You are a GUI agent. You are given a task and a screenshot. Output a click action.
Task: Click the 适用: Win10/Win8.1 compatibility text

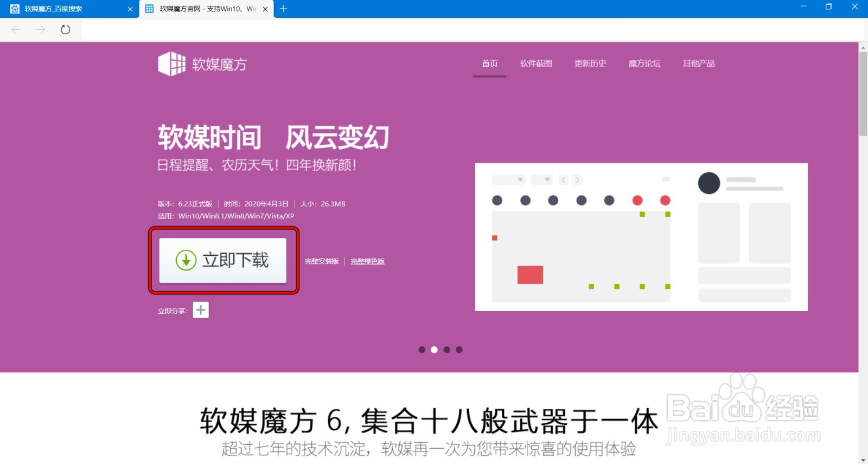[x=226, y=216]
